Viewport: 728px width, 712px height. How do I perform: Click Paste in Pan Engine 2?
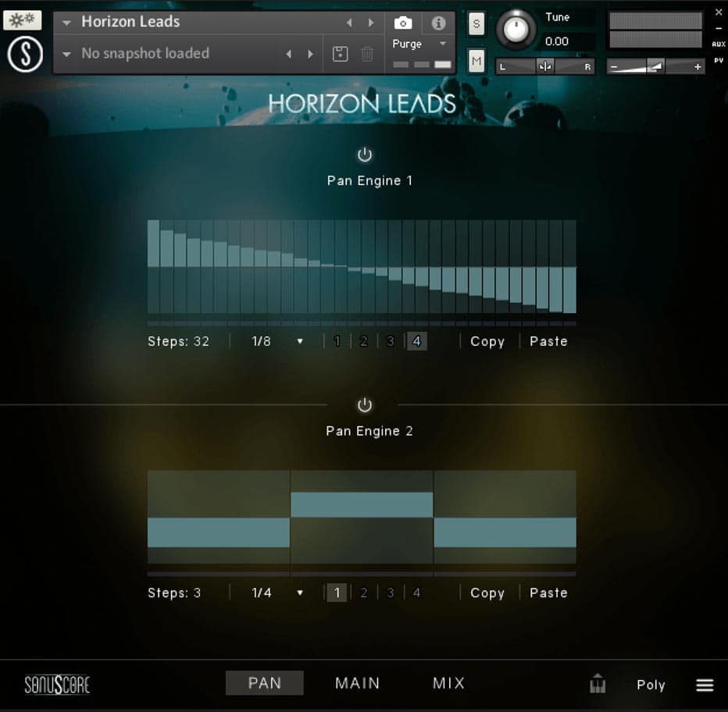coord(548,593)
